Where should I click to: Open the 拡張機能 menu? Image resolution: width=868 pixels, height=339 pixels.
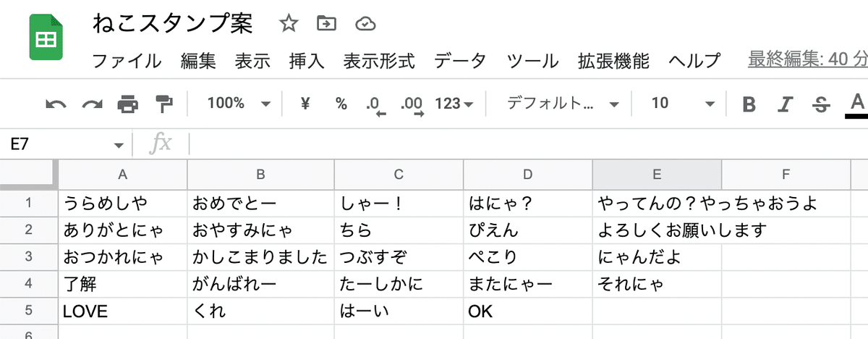coord(613,61)
